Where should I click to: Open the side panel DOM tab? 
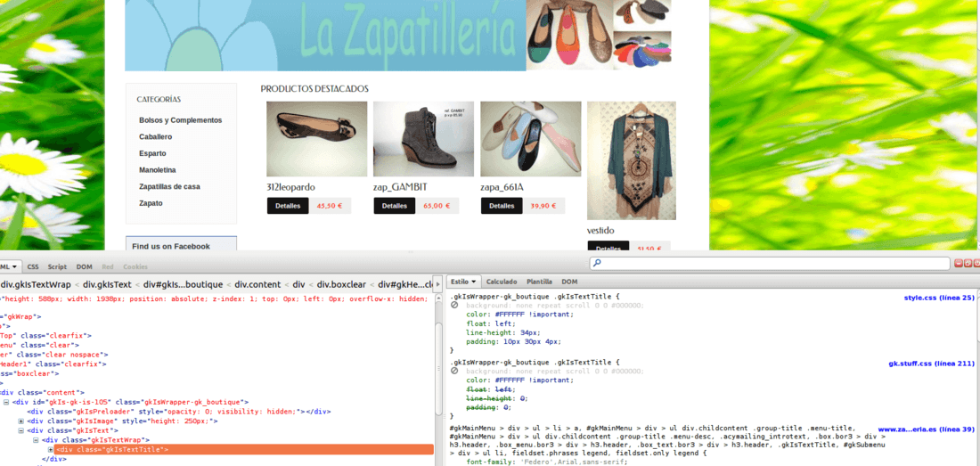[x=569, y=282]
